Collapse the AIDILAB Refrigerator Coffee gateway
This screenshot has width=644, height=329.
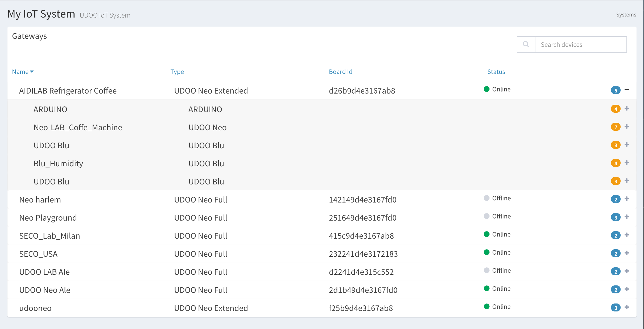pos(627,90)
